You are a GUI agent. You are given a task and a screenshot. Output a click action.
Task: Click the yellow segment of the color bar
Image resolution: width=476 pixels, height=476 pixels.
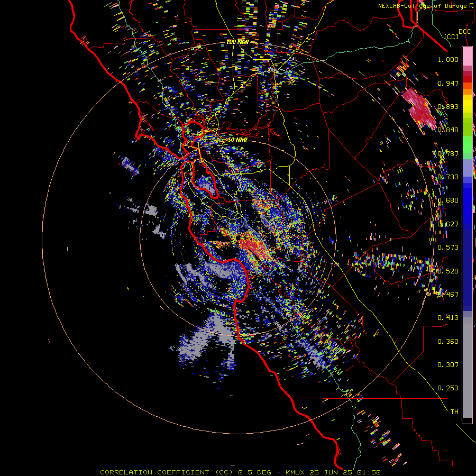tap(467, 104)
